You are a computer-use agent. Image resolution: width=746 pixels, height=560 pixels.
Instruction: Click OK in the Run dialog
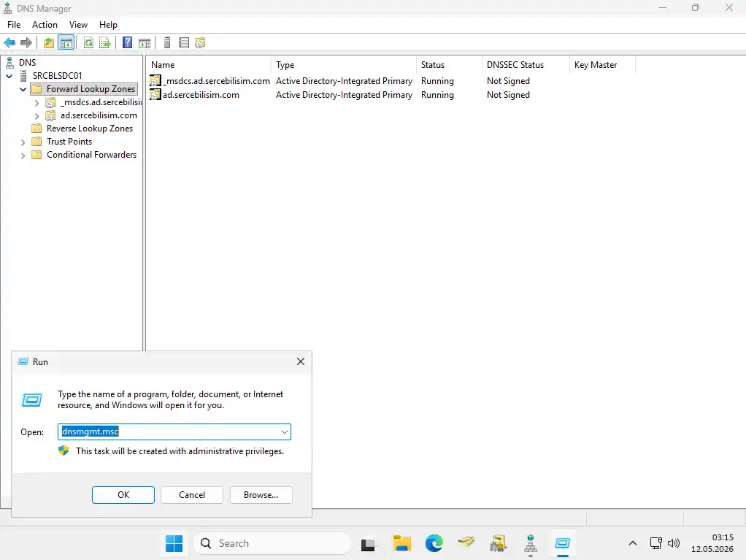click(x=123, y=495)
